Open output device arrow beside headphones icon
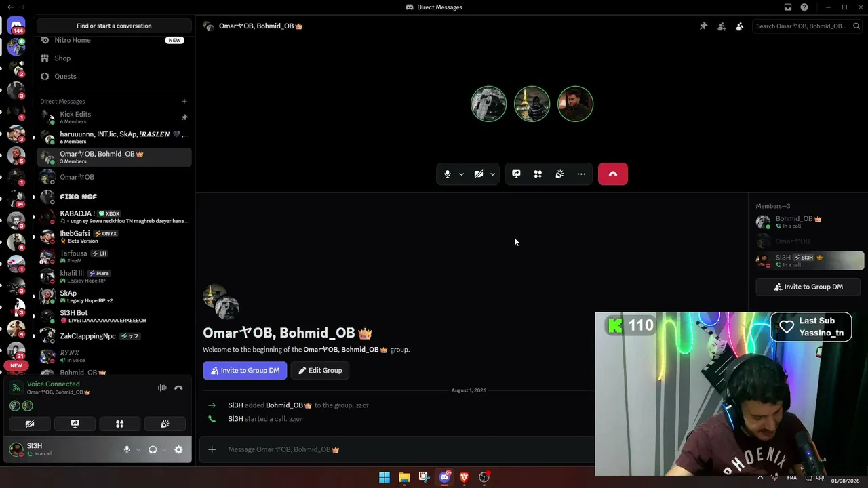This screenshot has width=868, height=488. point(164,449)
